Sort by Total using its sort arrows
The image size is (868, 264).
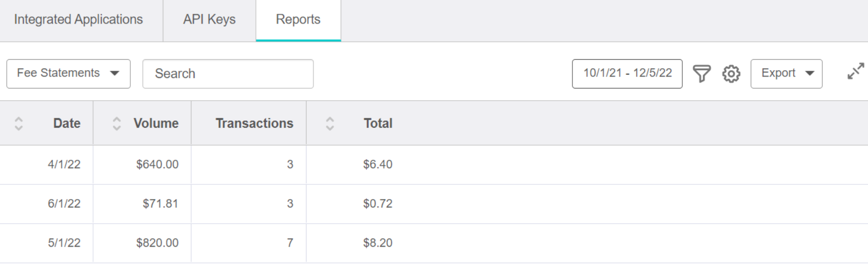(330, 123)
